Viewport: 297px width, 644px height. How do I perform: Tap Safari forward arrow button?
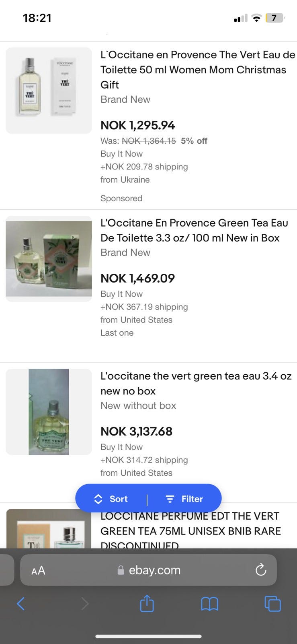coord(84,603)
